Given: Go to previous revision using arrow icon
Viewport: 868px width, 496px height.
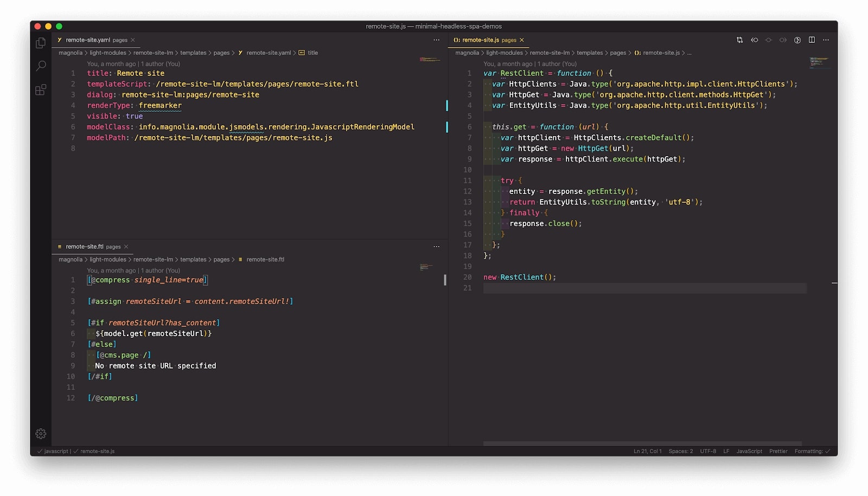Looking at the screenshot, I should click(x=754, y=40).
